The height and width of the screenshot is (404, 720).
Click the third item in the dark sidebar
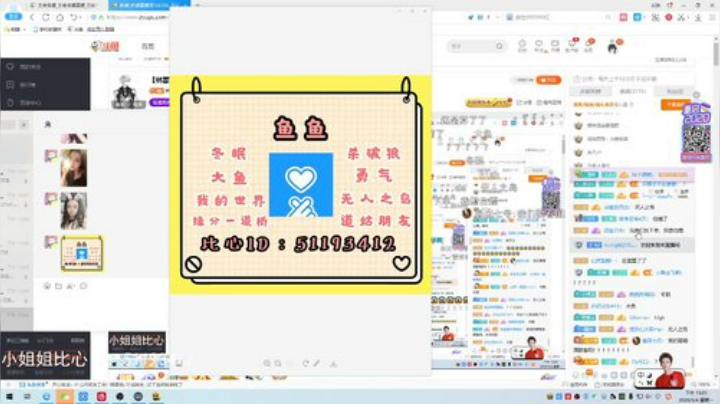(45, 102)
